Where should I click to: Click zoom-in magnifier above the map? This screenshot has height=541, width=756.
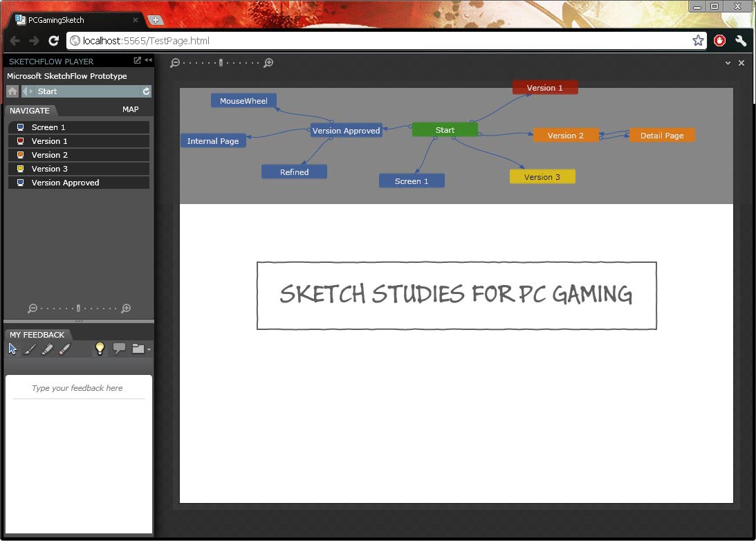pyautogui.click(x=268, y=63)
